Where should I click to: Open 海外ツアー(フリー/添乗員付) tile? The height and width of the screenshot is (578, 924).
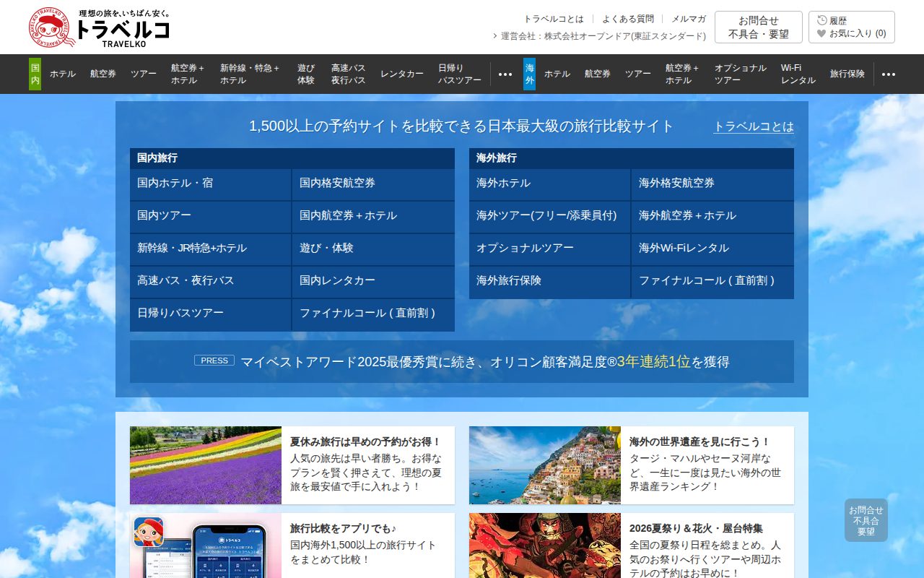coord(549,217)
